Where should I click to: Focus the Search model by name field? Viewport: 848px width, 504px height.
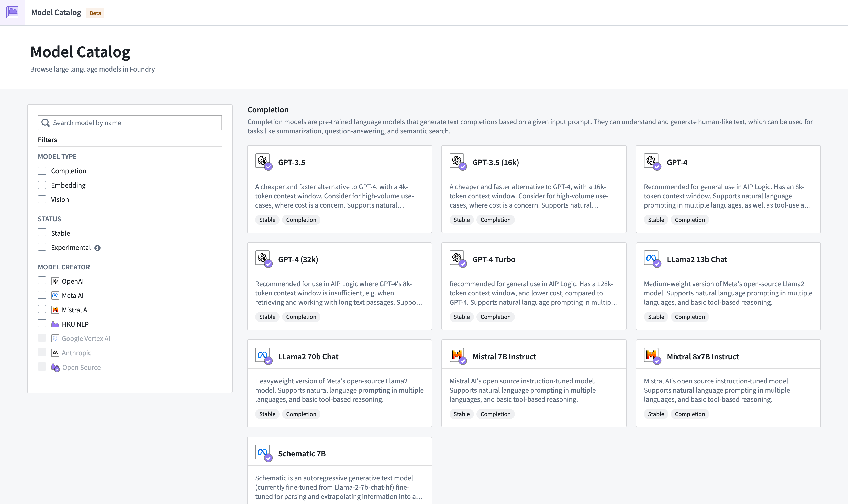click(130, 123)
